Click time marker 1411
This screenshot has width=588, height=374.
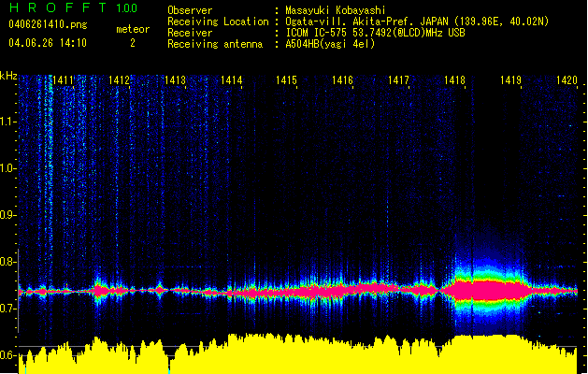tap(63, 80)
